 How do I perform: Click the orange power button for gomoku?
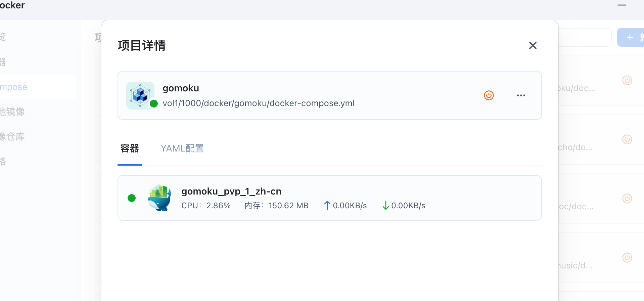coord(489,95)
